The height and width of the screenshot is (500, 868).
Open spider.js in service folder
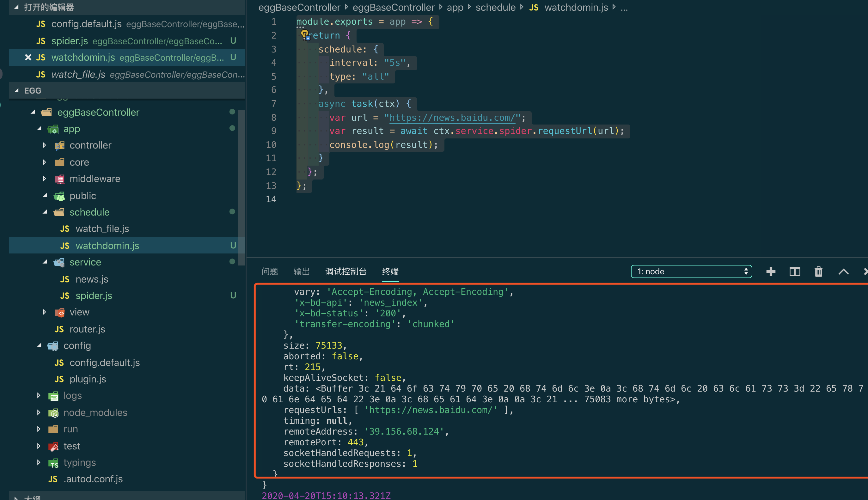(x=94, y=296)
